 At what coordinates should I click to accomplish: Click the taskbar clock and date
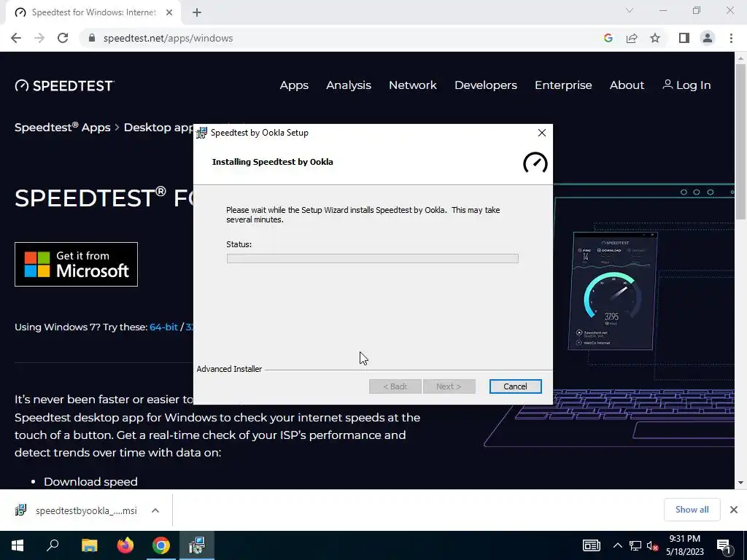pyautogui.click(x=684, y=545)
